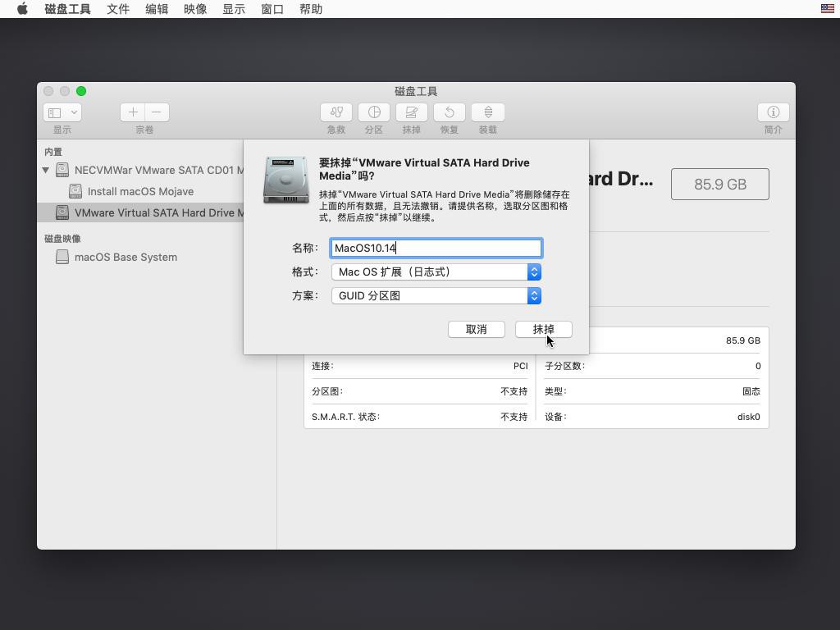Click the S.M.A.R.T. 状态 label
The height and width of the screenshot is (630, 840).
(x=345, y=417)
